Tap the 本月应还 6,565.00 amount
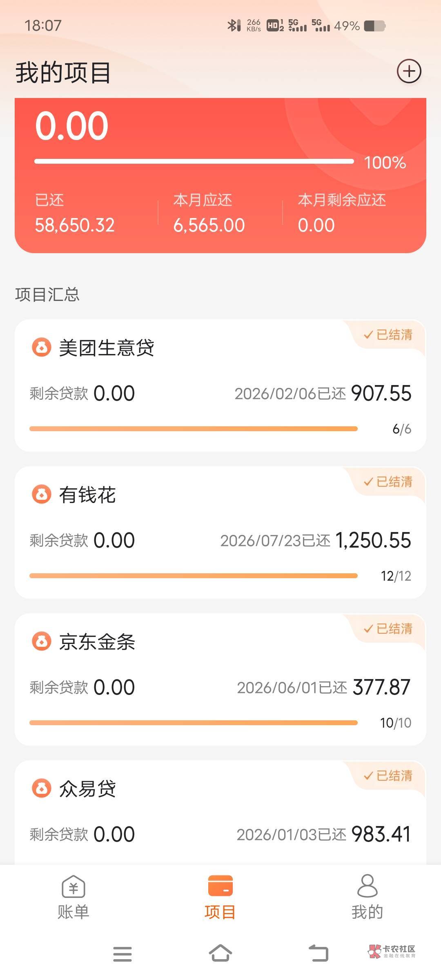441x980 pixels. point(209,225)
